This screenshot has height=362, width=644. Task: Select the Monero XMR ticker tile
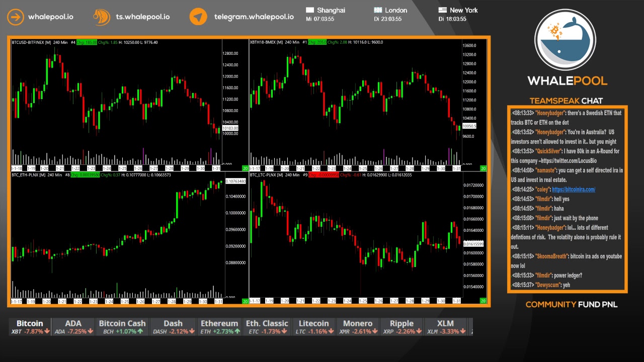(x=358, y=327)
